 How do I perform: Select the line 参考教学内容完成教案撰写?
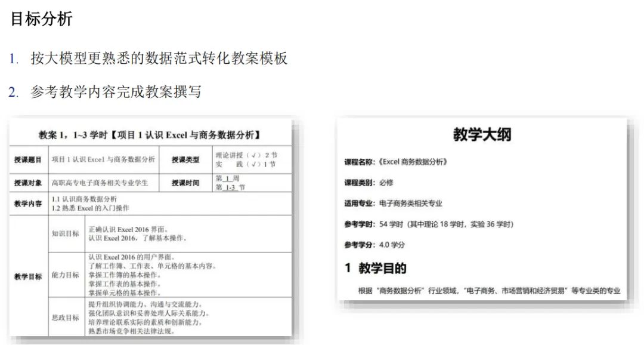(x=116, y=92)
